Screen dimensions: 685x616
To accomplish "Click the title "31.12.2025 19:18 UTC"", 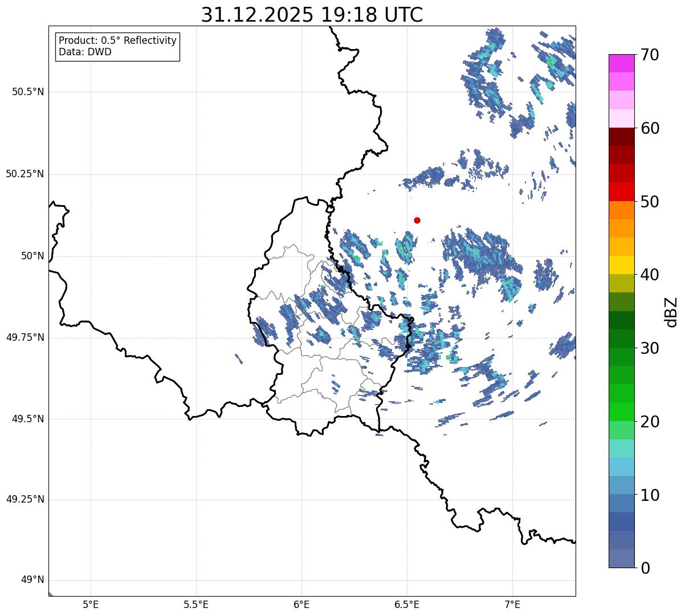I will [x=312, y=15].
